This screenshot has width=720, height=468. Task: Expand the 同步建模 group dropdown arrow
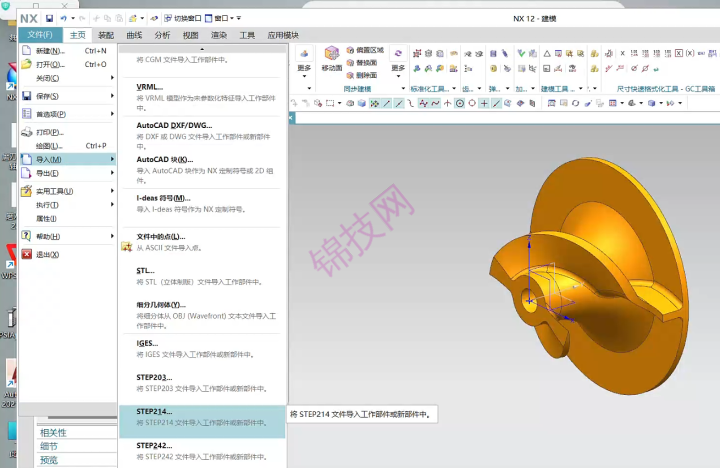pyautogui.click(x=403, y=88)
